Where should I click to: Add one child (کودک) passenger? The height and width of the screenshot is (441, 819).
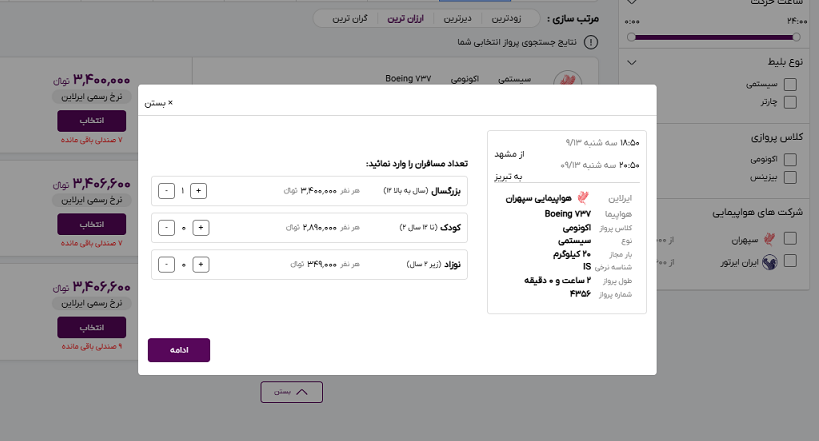click(201, 228)
